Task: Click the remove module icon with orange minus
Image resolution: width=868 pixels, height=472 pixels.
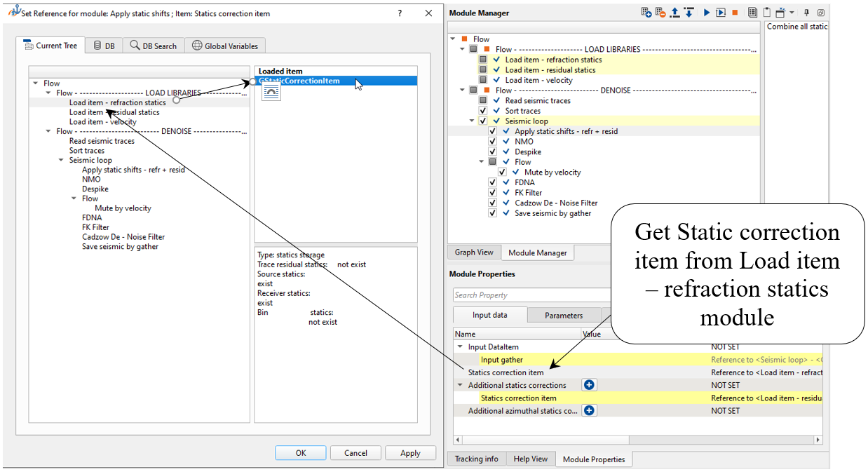Action: [660, 13]
